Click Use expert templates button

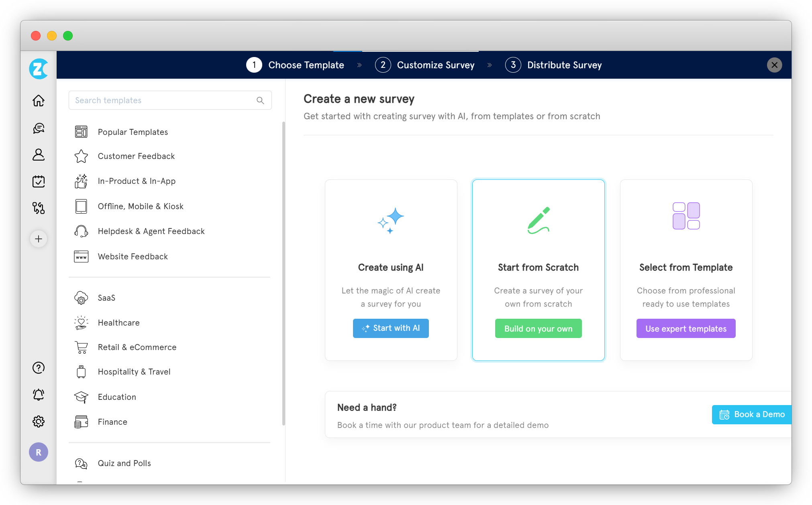[x=686, y=328]
